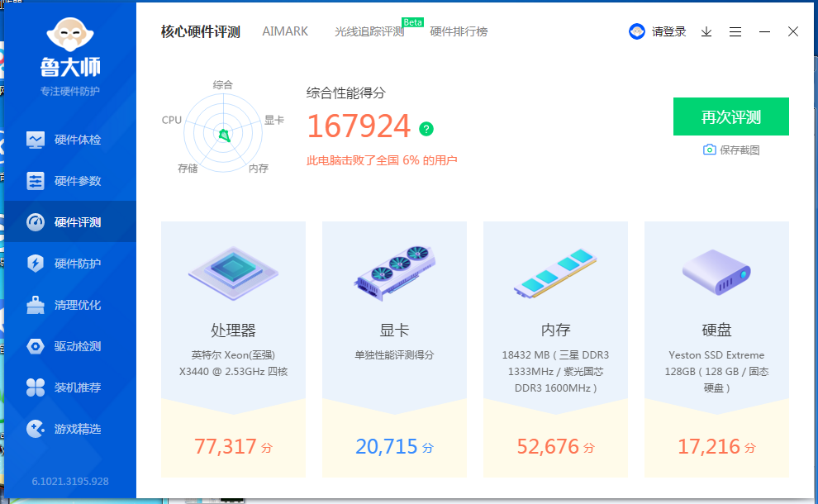Click the 装机推荐 clover icon
The height and width of the screenshot is (504, 818).
coord(36,388)
